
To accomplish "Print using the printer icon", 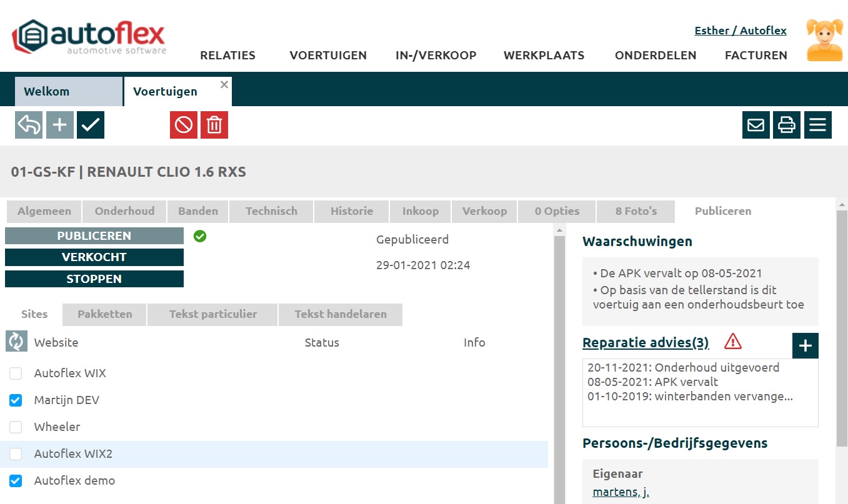I will (x=787, y=125).
